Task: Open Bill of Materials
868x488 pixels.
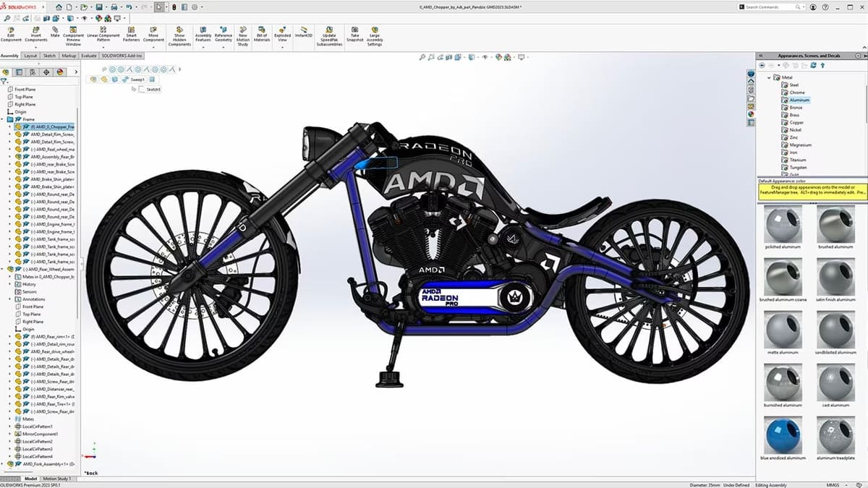Action: (x=262, y=35)
